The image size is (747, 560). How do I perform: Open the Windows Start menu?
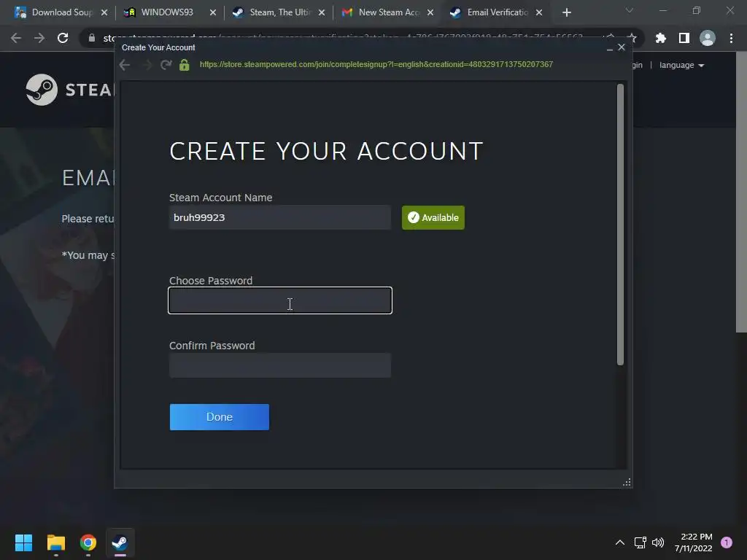pyautogui.click(x=23, y=542)
